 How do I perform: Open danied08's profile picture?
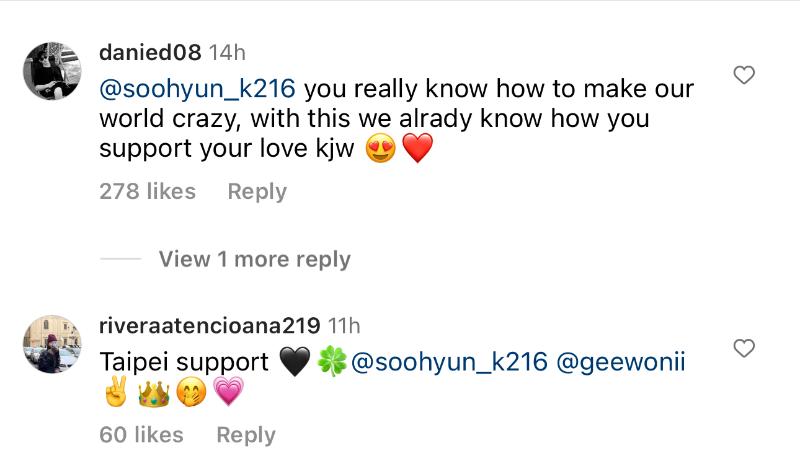click(52, 71)
